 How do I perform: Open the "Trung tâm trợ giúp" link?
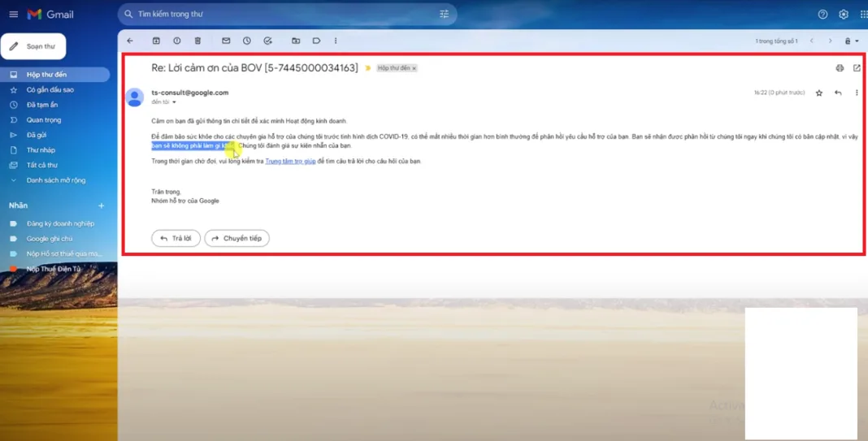[x=290, y=162]
